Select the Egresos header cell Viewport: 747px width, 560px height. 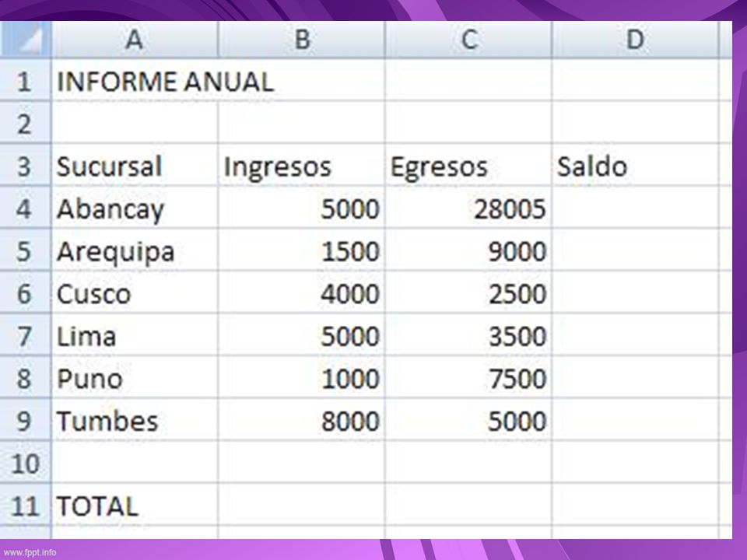click(468, 165)
